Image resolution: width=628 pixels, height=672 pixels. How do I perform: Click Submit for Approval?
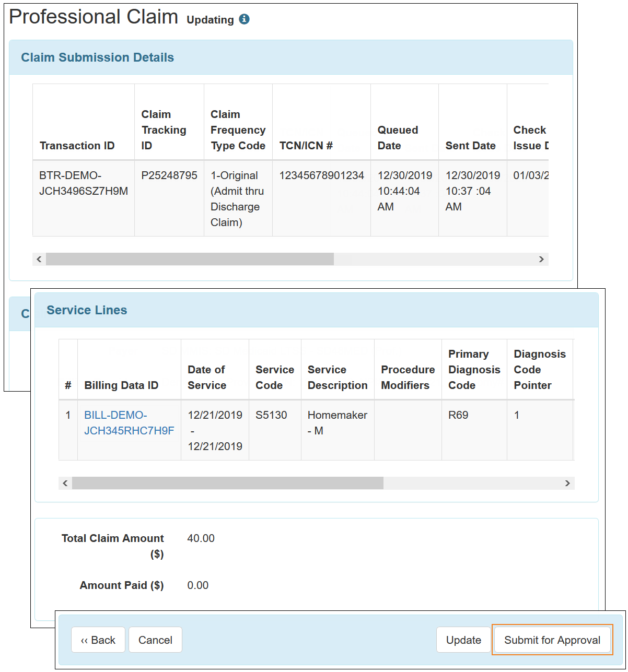coord(552,640)
